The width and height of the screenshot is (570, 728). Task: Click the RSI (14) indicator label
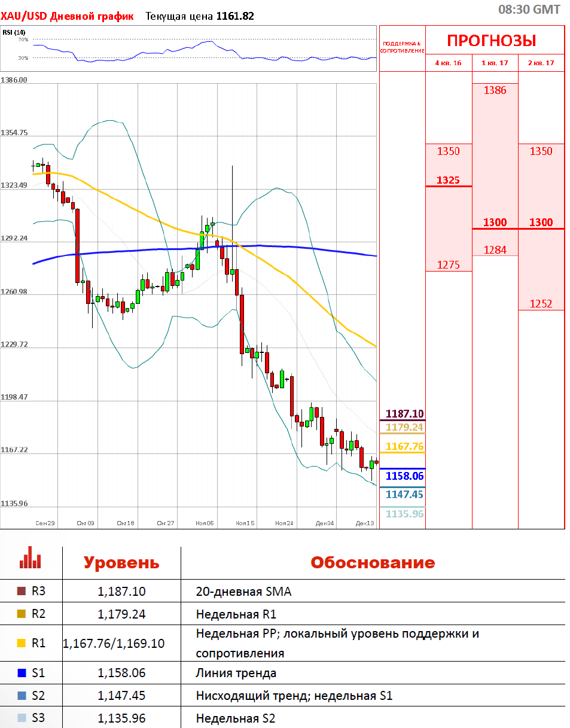[x=14, y=32]
